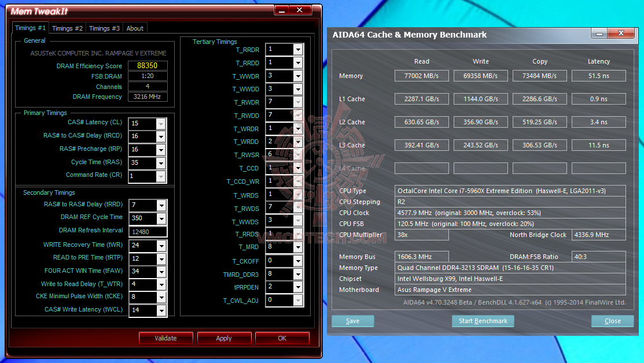Open the RAS# to RAS# Delay (tRRD) dropdown
Image resolution: width=644 pixels, height=363 pixels.
tap(161, 205)
